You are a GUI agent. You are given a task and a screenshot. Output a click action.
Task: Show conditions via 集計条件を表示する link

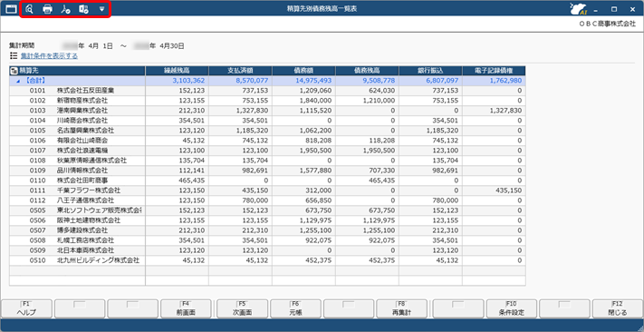[49, 56]
